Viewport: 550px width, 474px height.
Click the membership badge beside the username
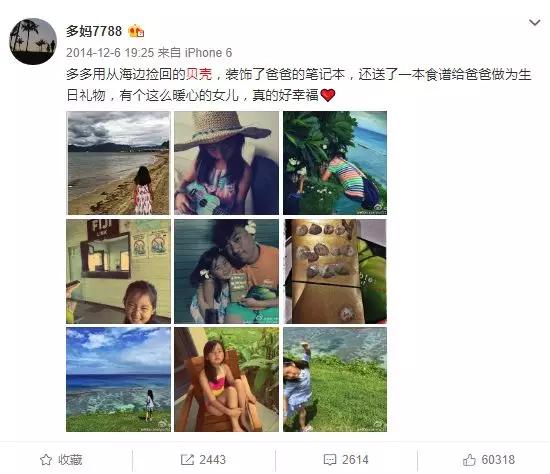click(x=136, y=31)
